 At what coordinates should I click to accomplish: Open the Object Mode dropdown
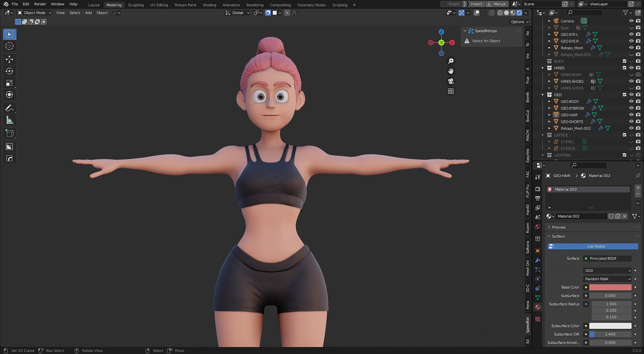coord(34,13)
